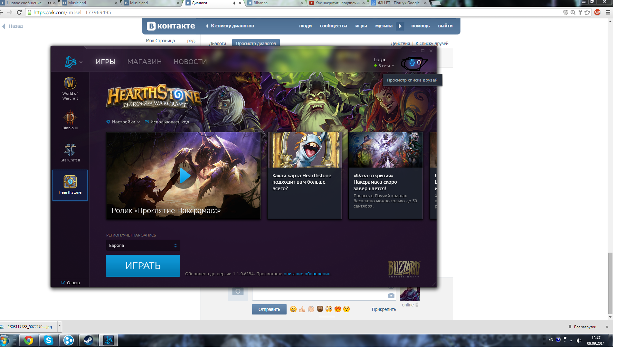Go to К списку диалогов in VK header
Screen dimensions: 644x348
pyautogui.click(x=230, y=26)
